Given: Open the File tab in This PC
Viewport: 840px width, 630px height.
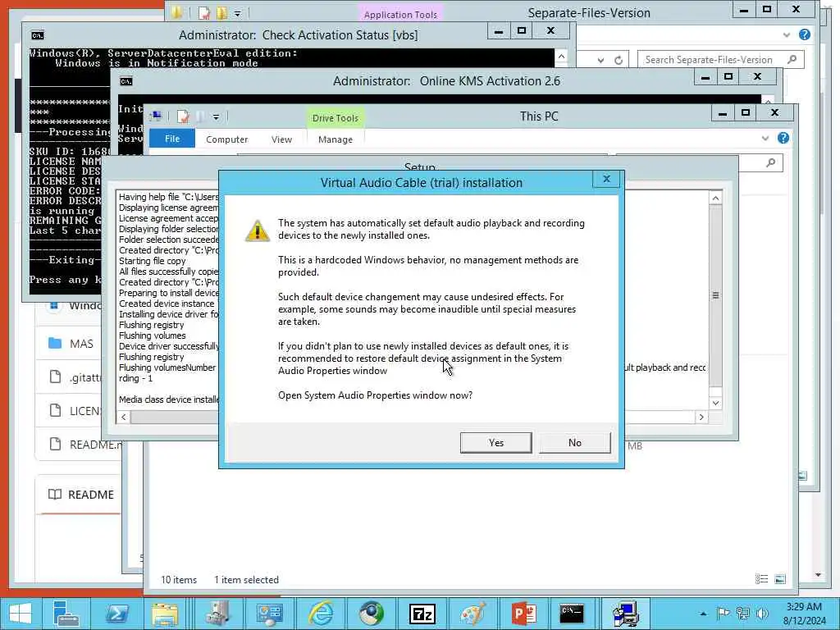Looking at the screenshot, I should pos(172,139).
